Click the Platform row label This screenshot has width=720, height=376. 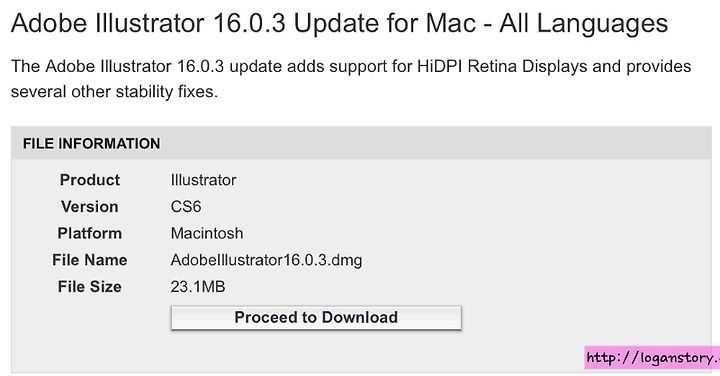(x=90, y=233)
